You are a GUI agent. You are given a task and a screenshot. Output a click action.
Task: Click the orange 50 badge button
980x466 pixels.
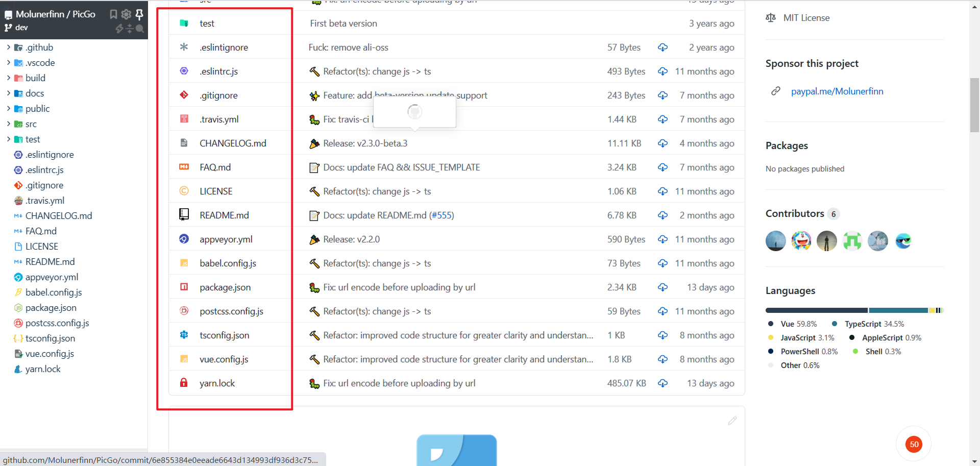point(914,444)
